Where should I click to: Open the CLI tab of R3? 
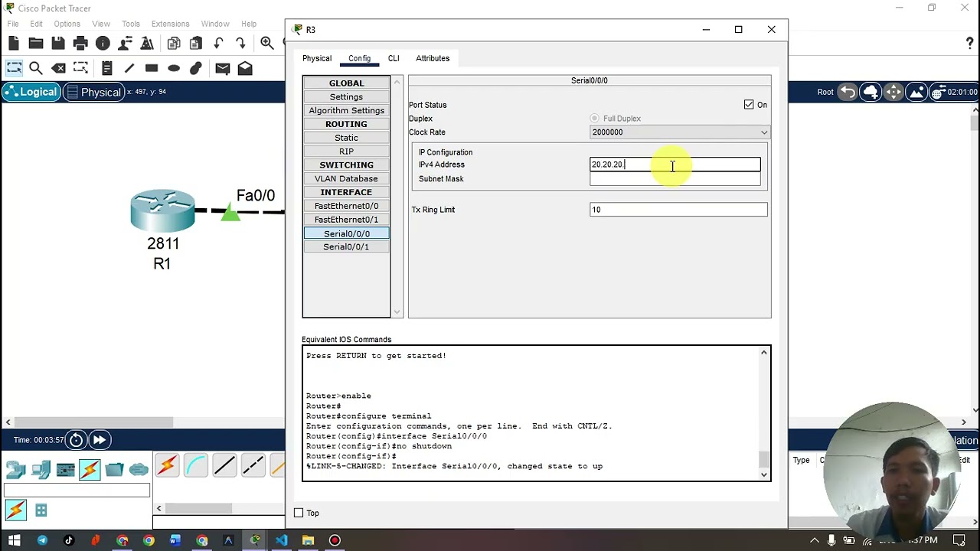point(394,58)
